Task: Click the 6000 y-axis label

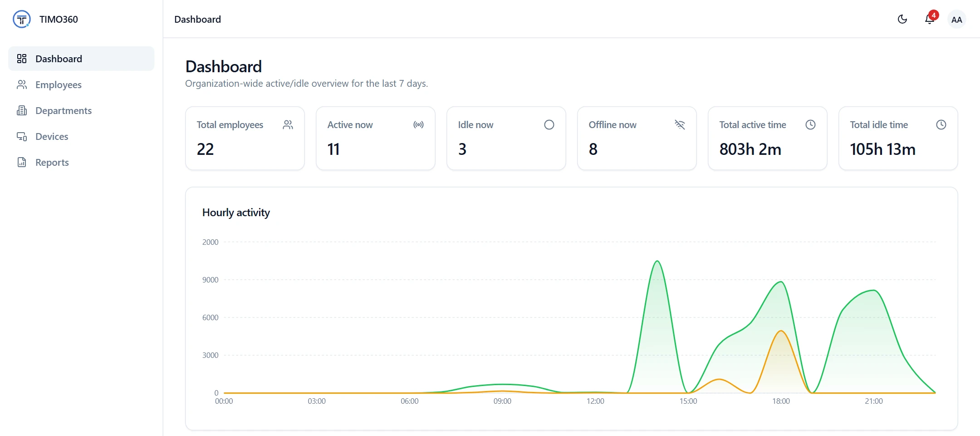Action: pyautogui.click(x=211, y=317)
